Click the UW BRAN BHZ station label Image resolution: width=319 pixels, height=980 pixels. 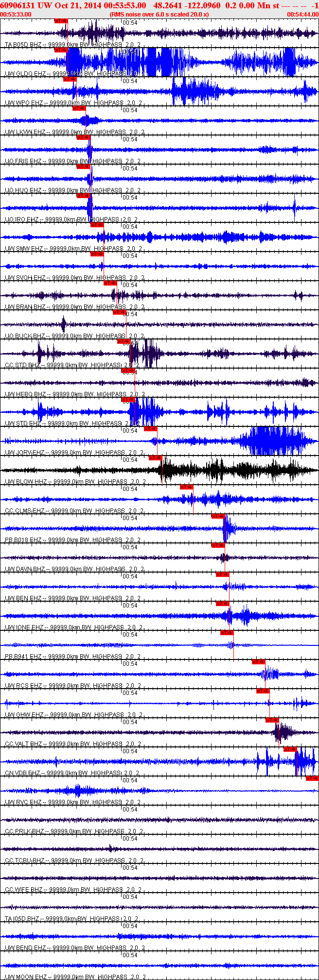pyautogui.click(x=75, y=307)
